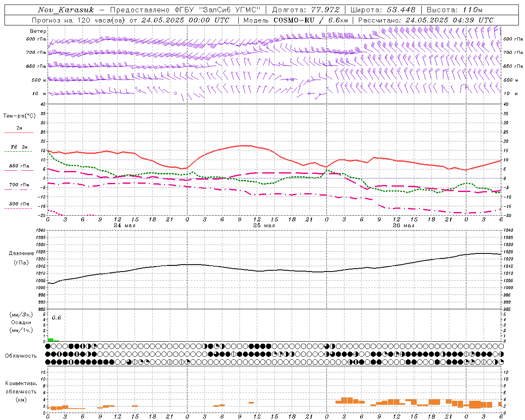Select the 24 мая date label
525x420 pixels.
pos(125,226)
